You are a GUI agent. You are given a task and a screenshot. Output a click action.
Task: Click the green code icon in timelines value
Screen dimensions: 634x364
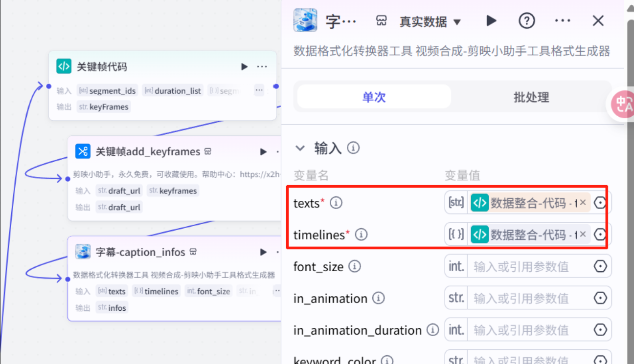click(x=479, y=234)
